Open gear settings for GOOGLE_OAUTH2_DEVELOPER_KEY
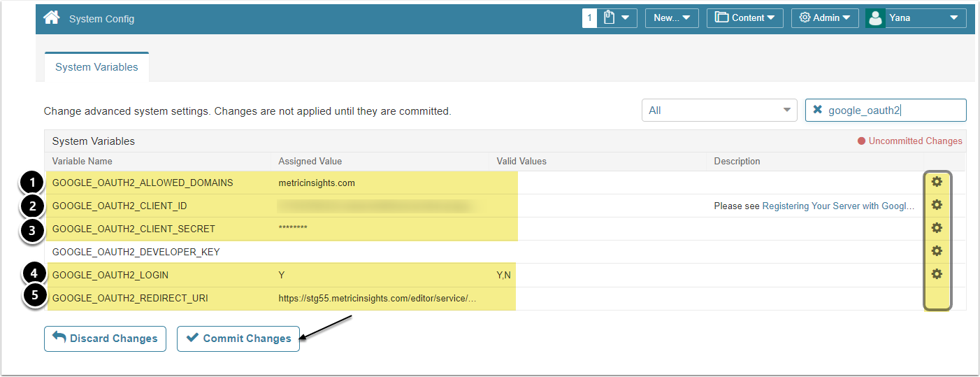This screenshot has width=980, height=377. click(x=937, y=251)
